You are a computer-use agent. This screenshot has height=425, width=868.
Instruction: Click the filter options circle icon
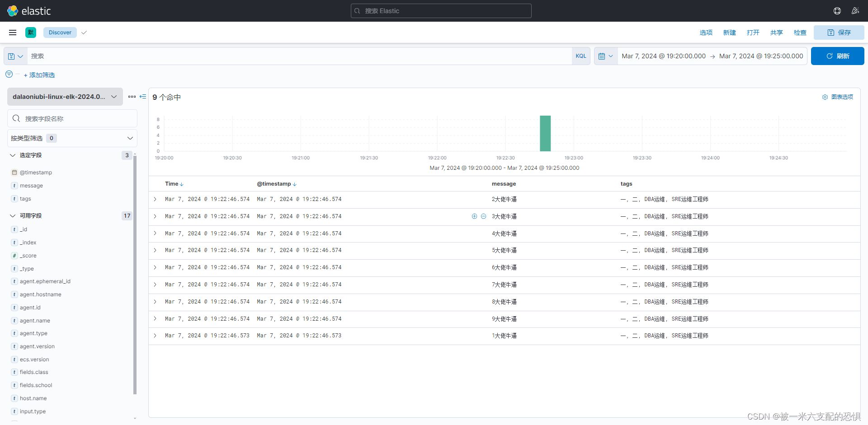[9, 74]
